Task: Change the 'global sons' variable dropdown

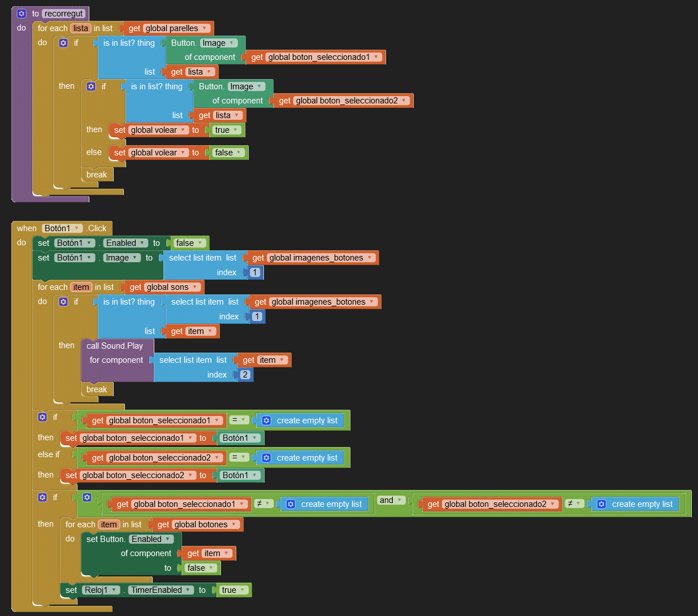Action: [194, 287]
